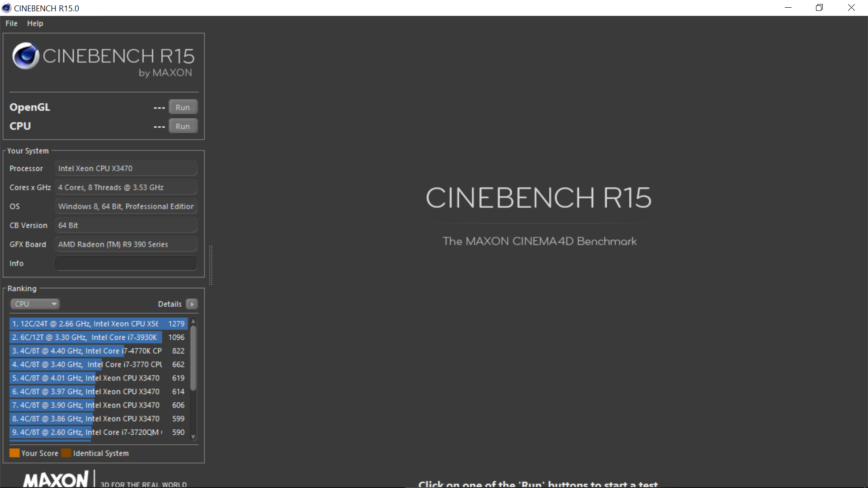This screenshot has width=868, height=488.
Task: Click the Ranking list scrollbar thumb
Action: coord(193,358)
